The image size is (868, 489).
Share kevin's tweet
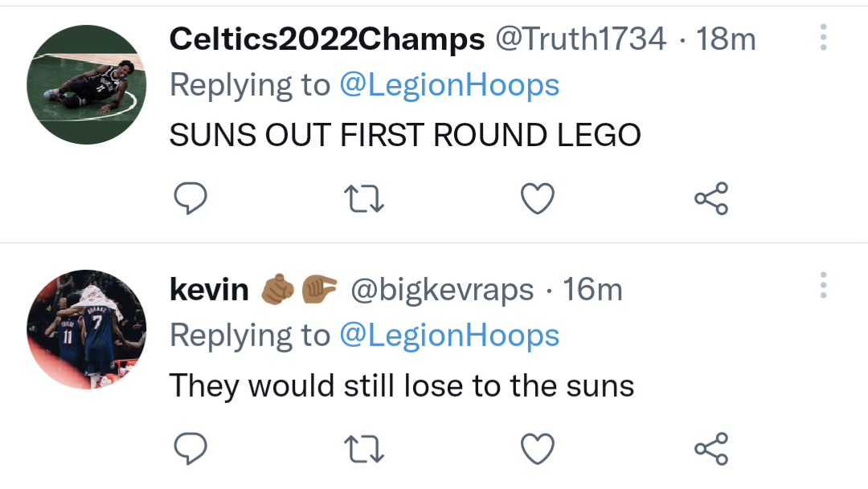point(710,449)
